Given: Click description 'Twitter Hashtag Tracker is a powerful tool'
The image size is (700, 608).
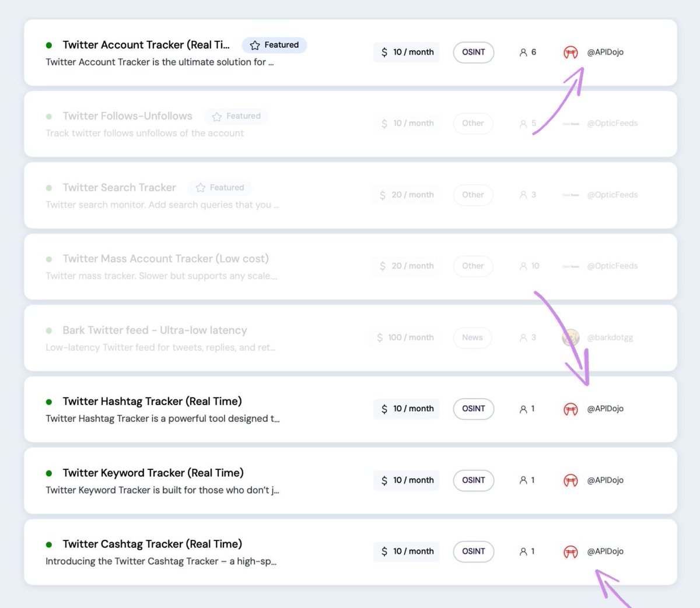Looking at the screenshot, I should pyautogui.click(x=163, y=419).
